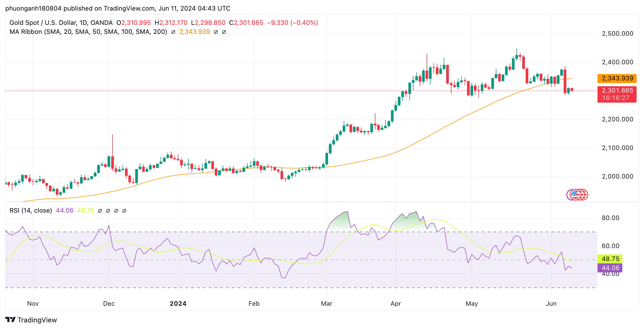Select the RSI (14, close) legend
The image size is (644, 329).
(31, 211)
